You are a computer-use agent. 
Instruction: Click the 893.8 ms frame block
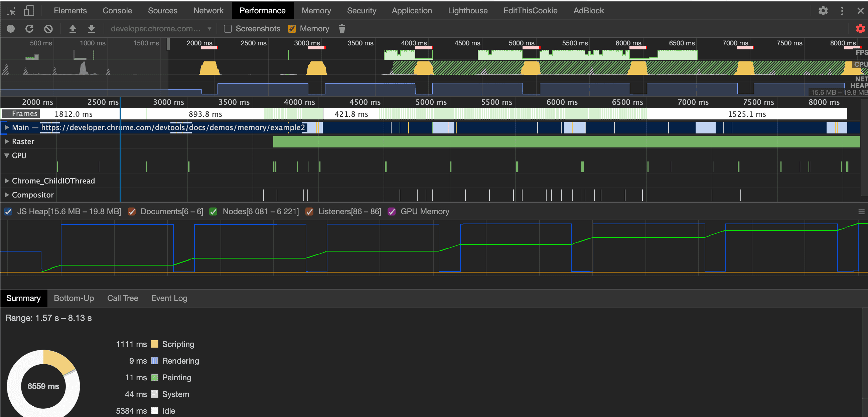click(205, 114)
